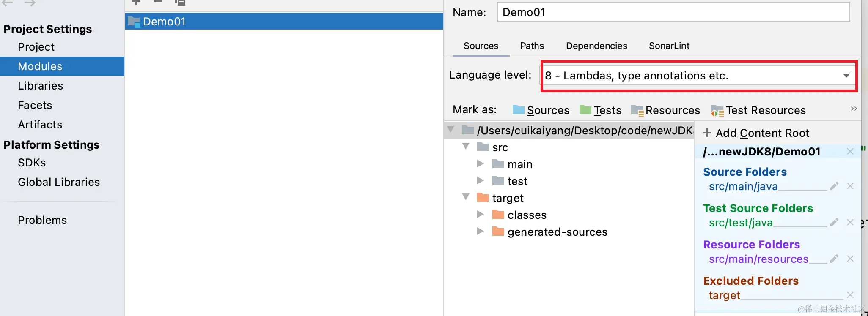Show more Mark as options chevron
868x316 pixels.
854,109
